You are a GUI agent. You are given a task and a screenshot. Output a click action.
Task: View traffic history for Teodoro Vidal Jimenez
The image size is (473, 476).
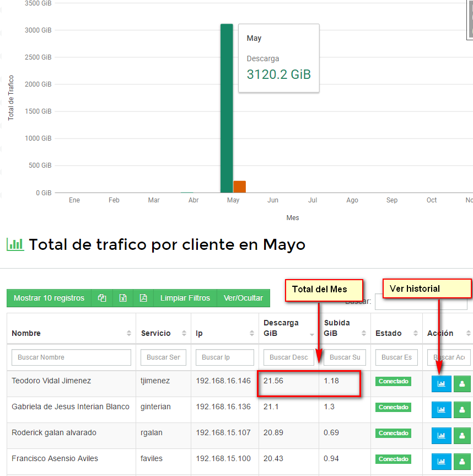click(x=441, y=381)
